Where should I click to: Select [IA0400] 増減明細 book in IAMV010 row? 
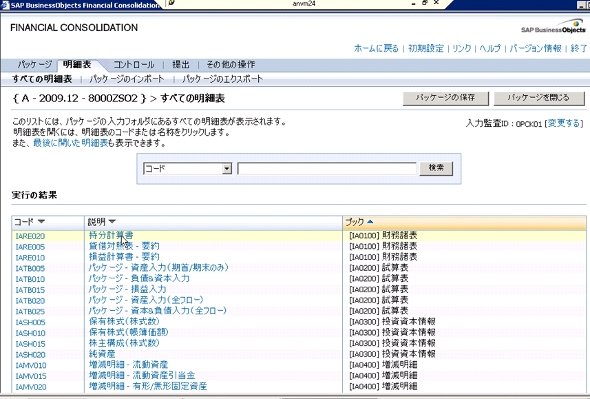tap(383, 364)
